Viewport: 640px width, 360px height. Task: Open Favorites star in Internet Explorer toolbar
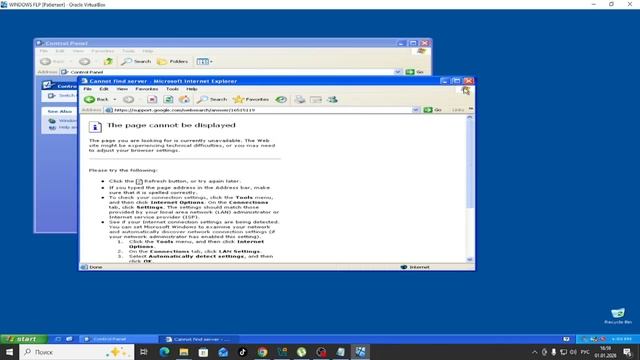coord(251,99)
